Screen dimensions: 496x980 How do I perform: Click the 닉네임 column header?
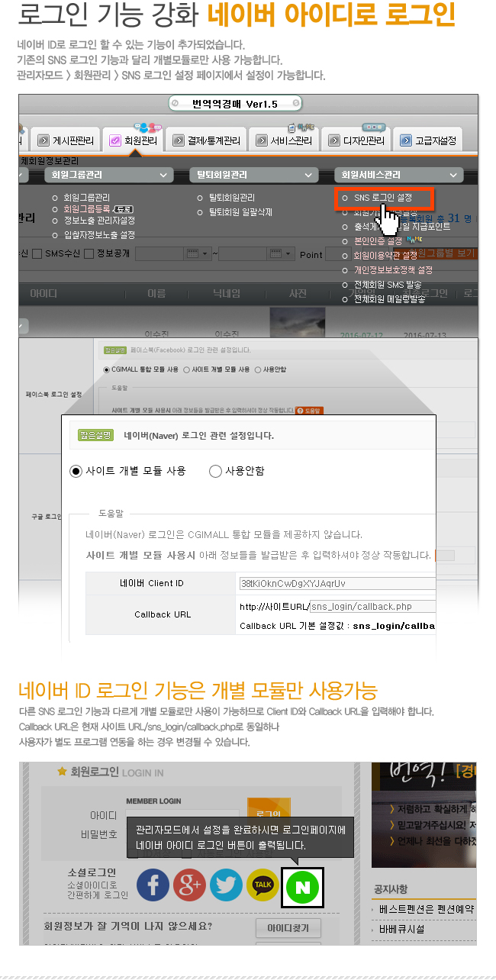pos(227,294)
